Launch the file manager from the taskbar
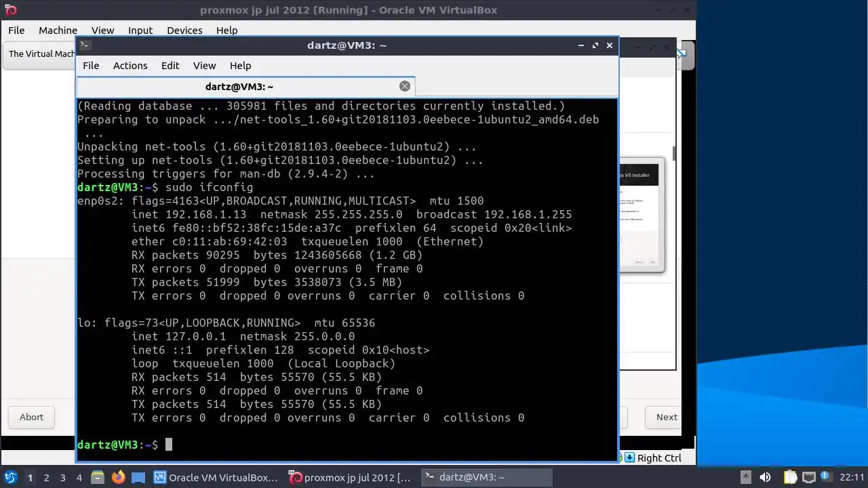The height and width of the screenshot is (488, 868). pyautogui.click(x=98, y=477)
